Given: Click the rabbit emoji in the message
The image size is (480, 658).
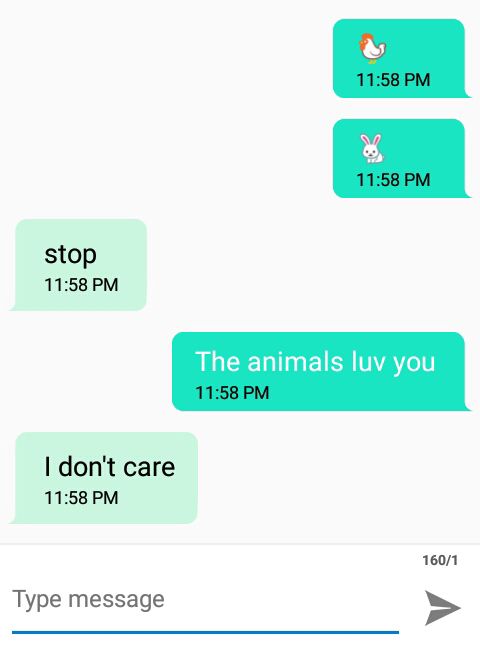Looking at the screenshot, I should coord(372,148).
